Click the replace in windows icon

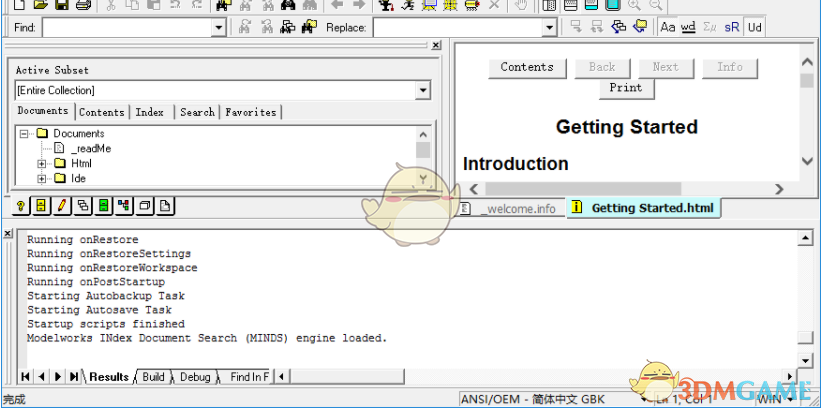coord(619,27)
